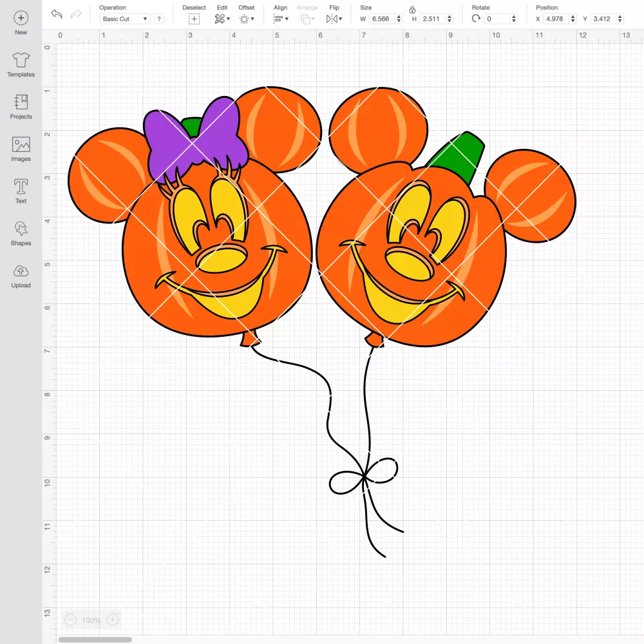Deselect the current selection

tap(194, 19)
